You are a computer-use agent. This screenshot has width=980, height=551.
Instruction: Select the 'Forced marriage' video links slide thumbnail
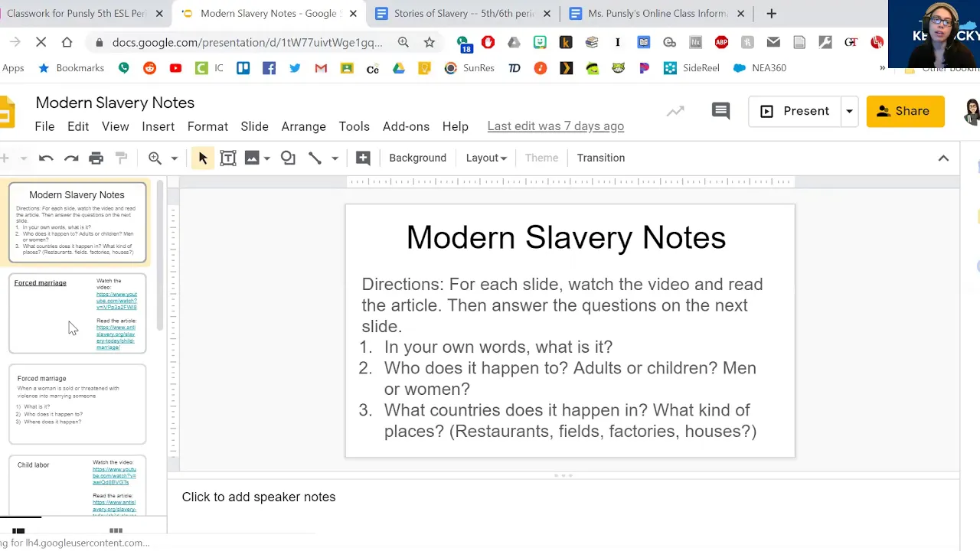tap(77, 314)
